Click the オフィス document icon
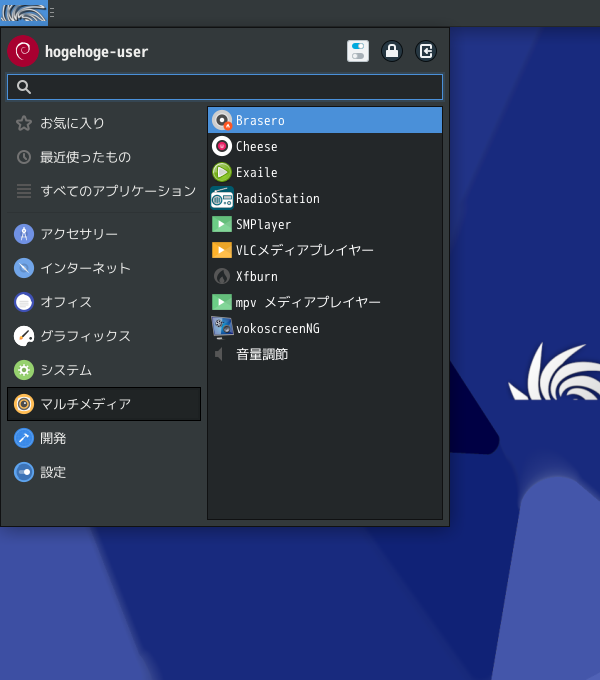Viewport: 600px width, 680px height. point(24,302)
